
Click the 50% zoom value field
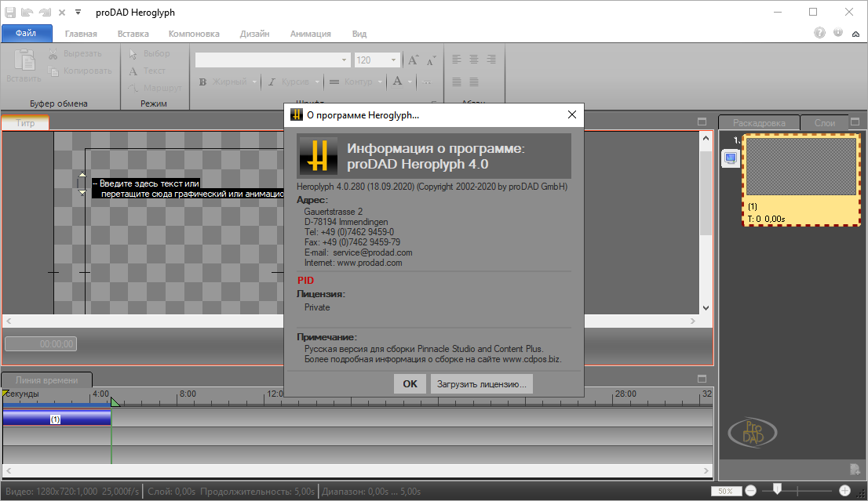[726, 491]
